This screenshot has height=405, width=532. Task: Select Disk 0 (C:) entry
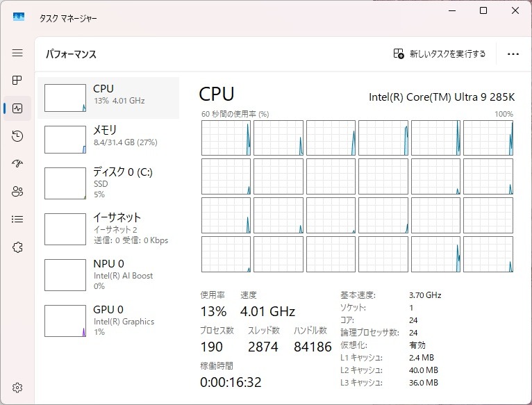108,183
